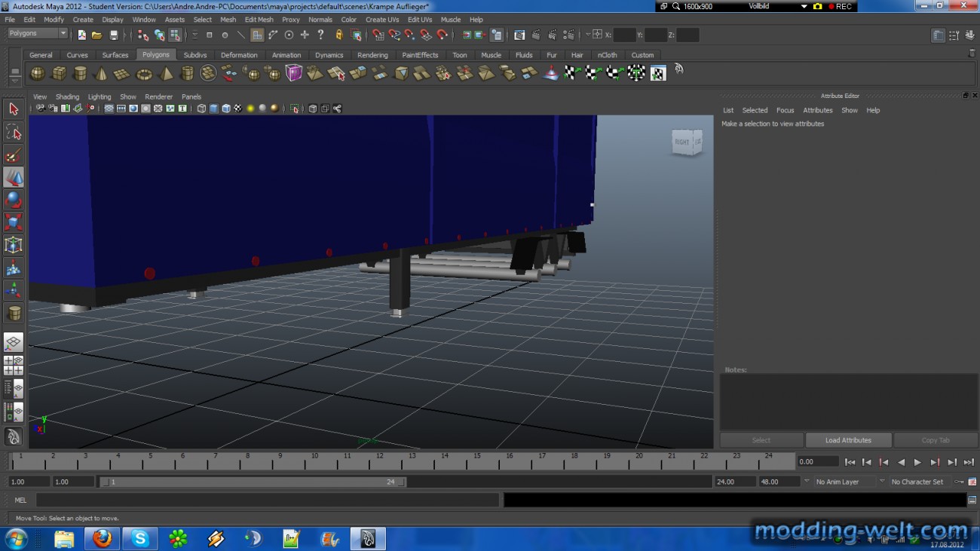Select the Polygon Sphere shelf icon
Screen dimensions: 980x551
pyautogui.click(x=37, y=73)
